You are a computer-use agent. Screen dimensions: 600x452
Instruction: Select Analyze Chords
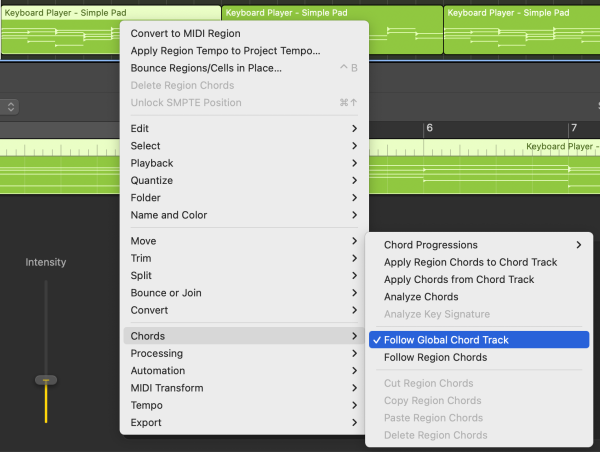pyautogui.click(x=479, y=297)
